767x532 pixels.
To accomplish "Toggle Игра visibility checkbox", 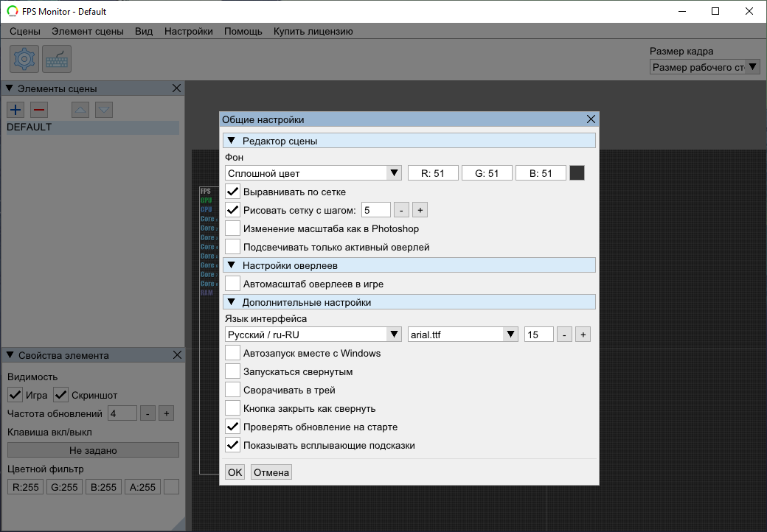I will point(15,395).
